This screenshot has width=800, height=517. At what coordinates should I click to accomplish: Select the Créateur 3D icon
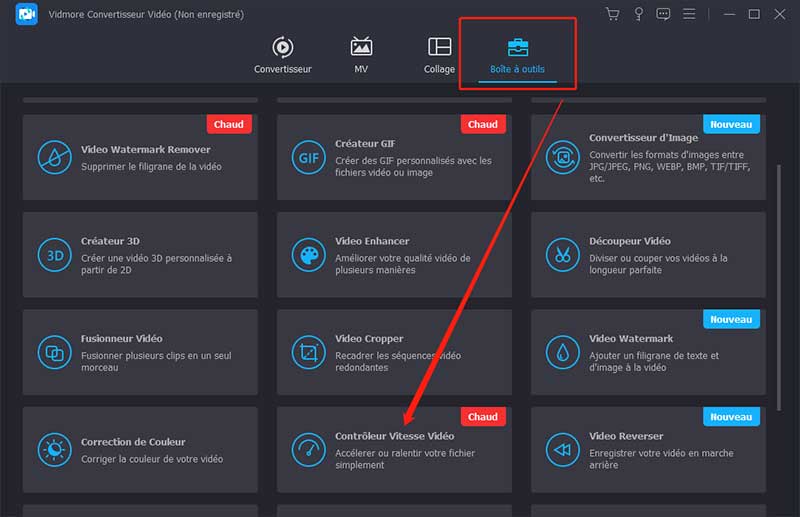(x=53, y=255)
